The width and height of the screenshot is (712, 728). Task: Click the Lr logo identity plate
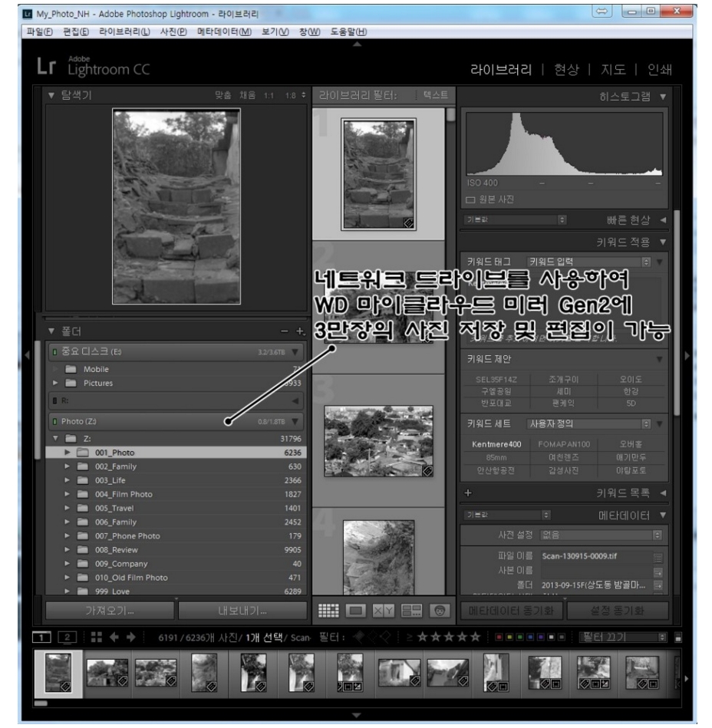(x=47, y=67)
